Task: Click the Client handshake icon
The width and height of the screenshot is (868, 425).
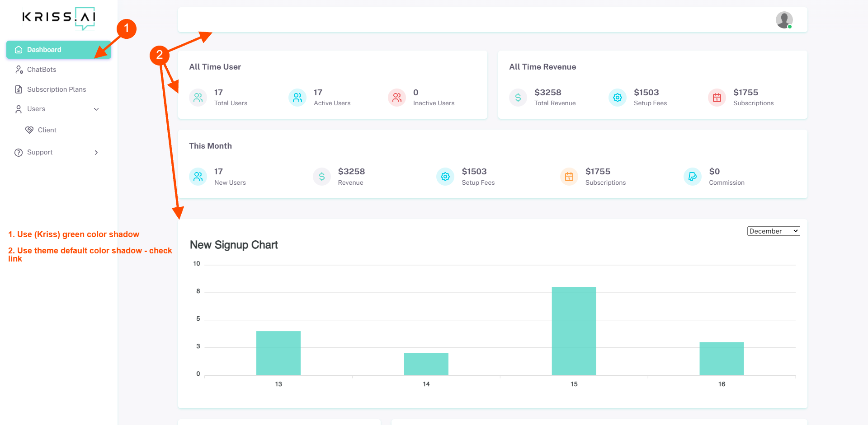Action: click(x=29, y=130)
